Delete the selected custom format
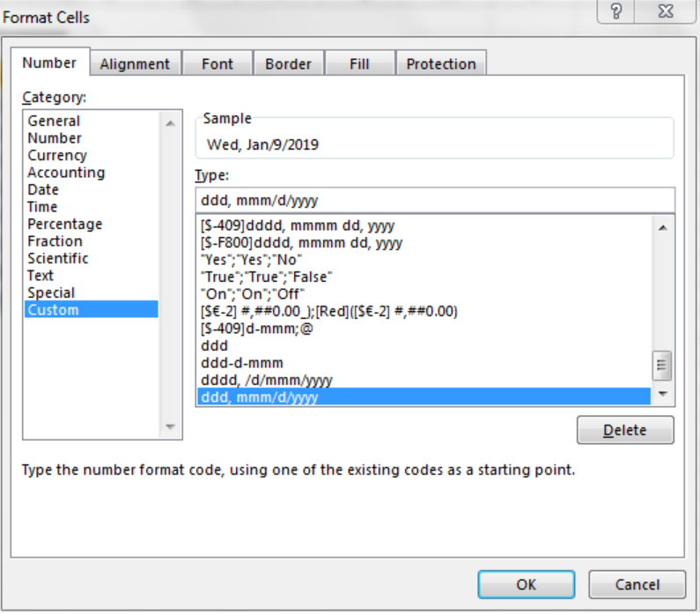Image resolution: width=700 pixels, height=614 pixels. [625, 430]
